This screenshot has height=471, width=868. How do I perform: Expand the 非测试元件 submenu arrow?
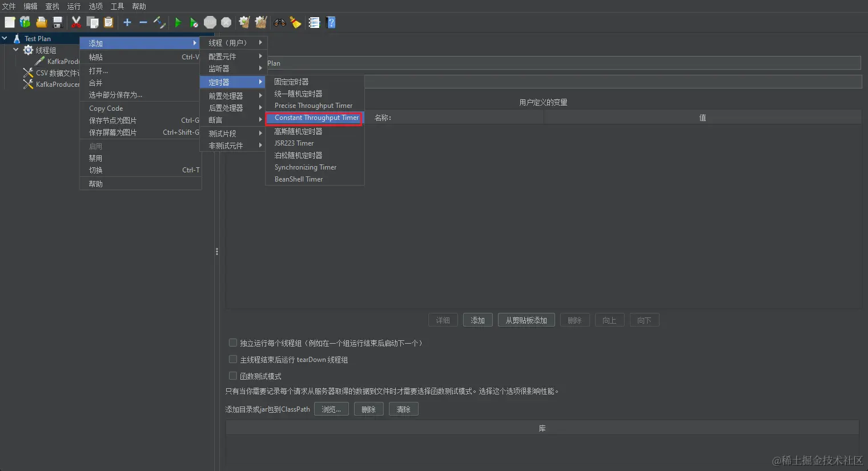pos(260,145)
